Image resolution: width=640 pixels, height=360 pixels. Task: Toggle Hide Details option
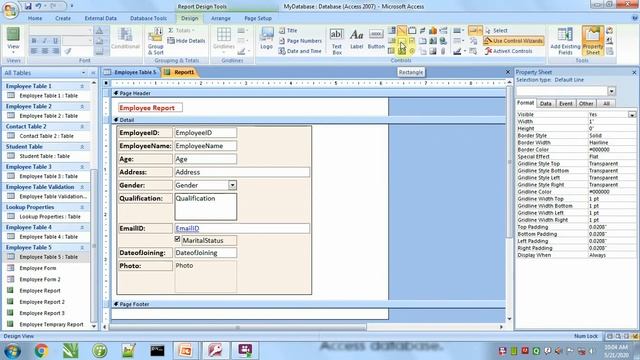[x=186, y=41]
